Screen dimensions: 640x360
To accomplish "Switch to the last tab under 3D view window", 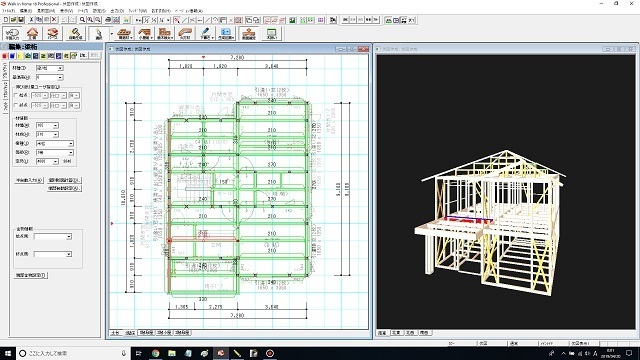I will tap(424, 333).
